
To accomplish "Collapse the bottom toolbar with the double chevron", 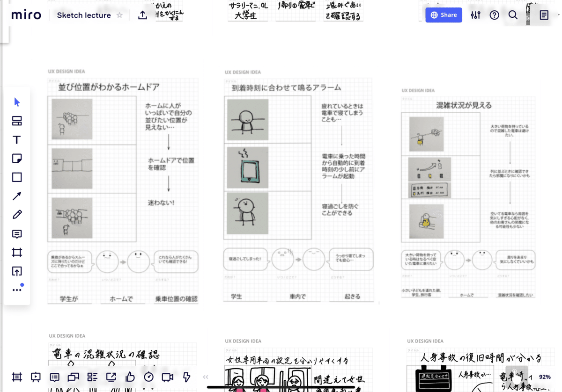I will [205, 377].
